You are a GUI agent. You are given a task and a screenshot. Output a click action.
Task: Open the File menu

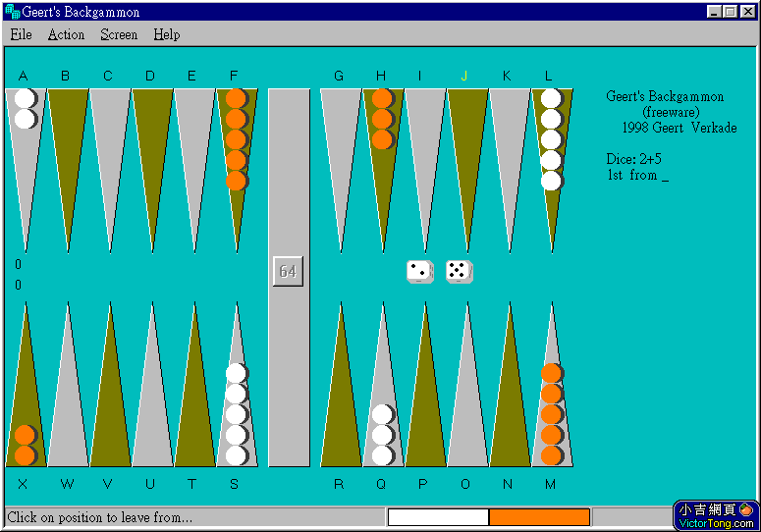coord(22,34)
